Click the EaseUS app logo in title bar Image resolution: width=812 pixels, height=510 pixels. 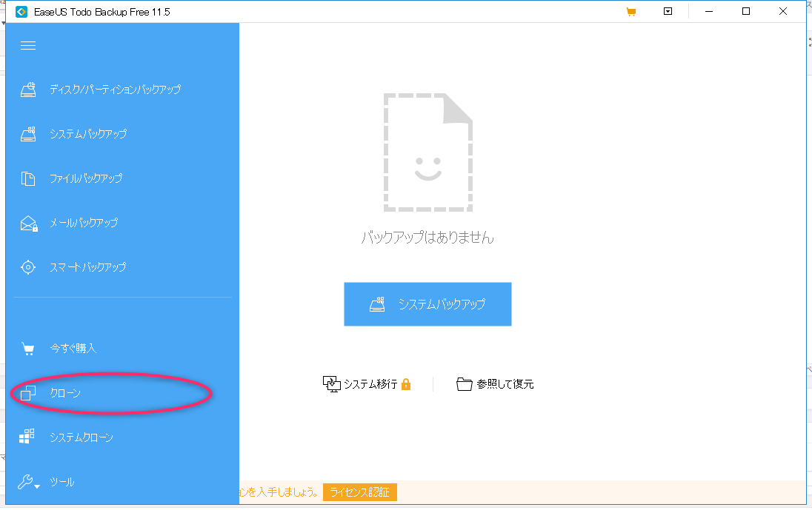[21, 12]
